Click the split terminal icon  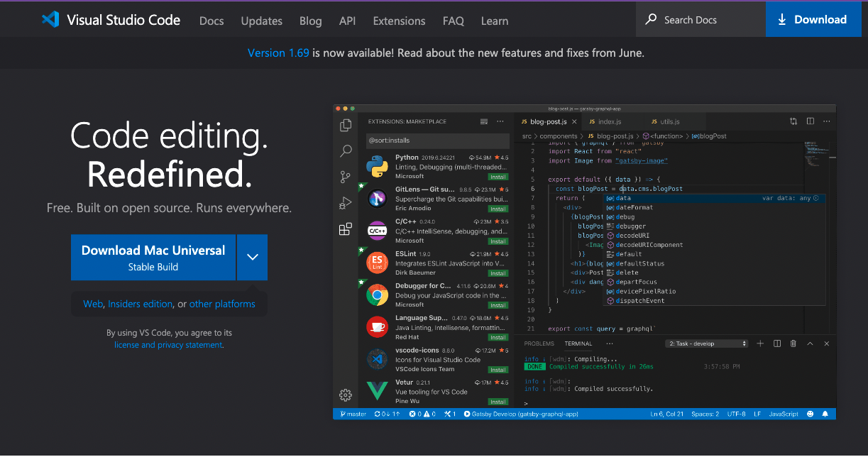(777, 343)
